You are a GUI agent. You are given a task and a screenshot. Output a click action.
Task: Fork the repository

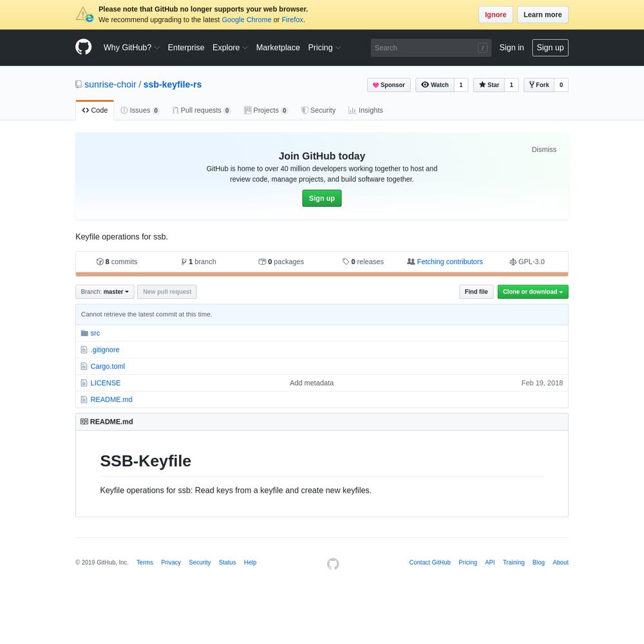(539, 85)
